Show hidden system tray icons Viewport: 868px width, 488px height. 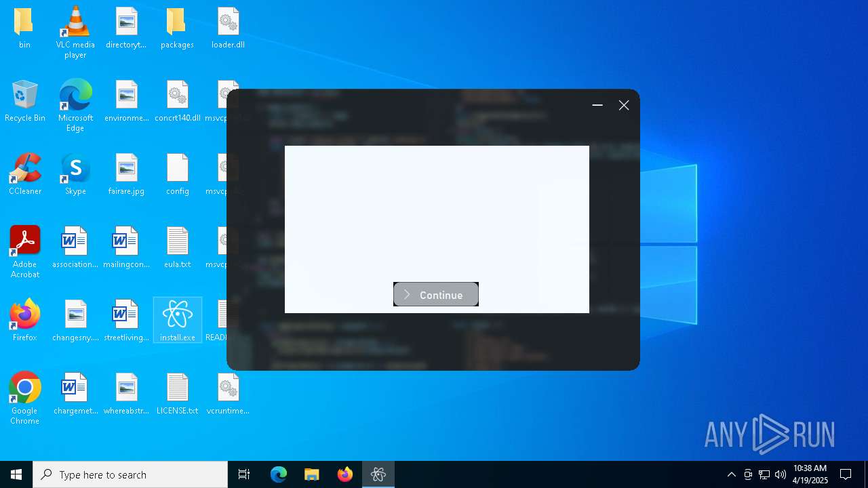(731, 474)
